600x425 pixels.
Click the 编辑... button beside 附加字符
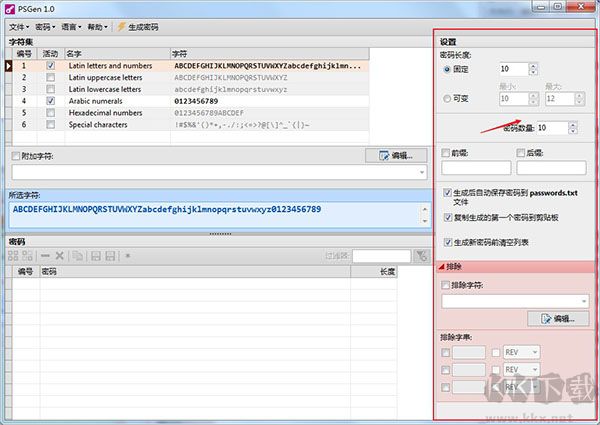[x=396, y=155]
